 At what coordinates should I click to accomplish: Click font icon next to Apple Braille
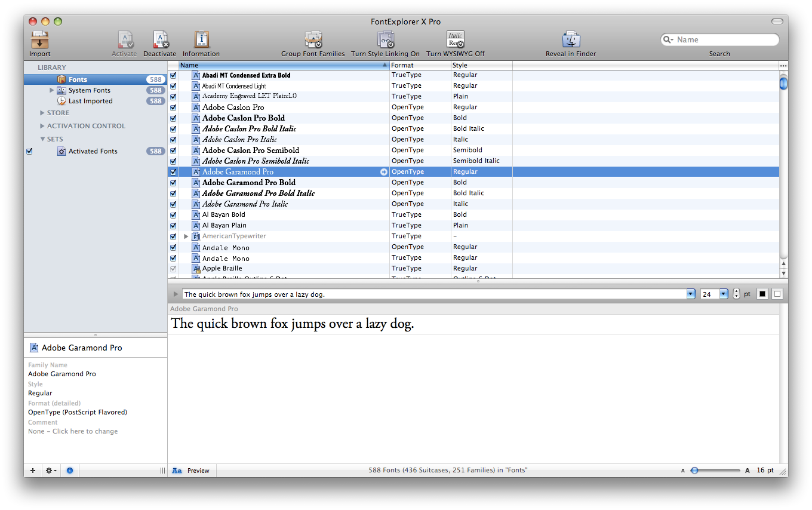point(196,268)
